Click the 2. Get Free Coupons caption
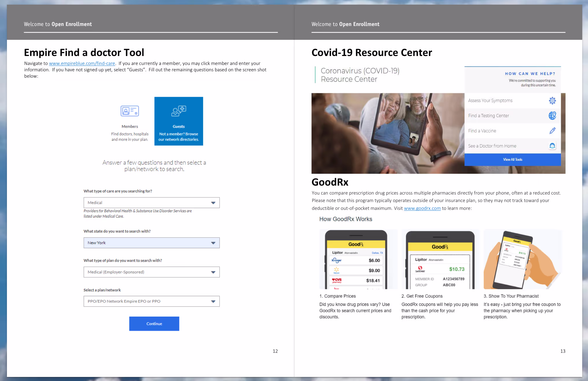The height and width of the screenshot is (381, 588). 422,296
